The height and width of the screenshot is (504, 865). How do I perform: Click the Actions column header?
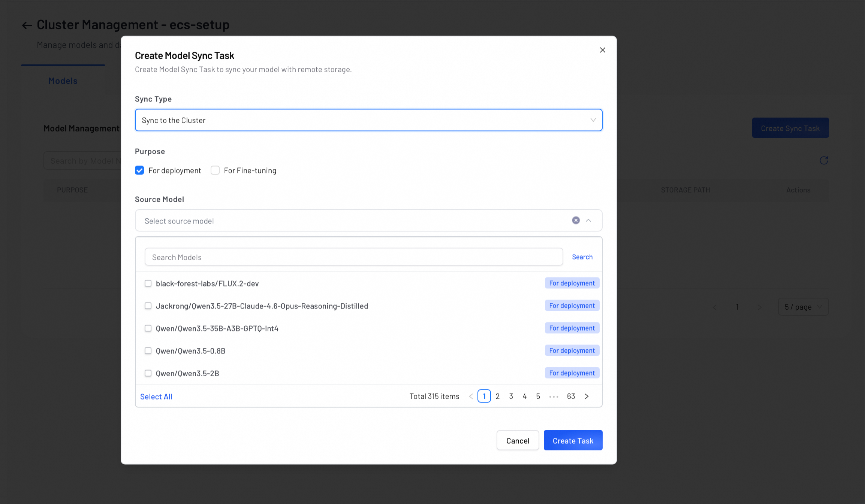(x=798, y=190)
